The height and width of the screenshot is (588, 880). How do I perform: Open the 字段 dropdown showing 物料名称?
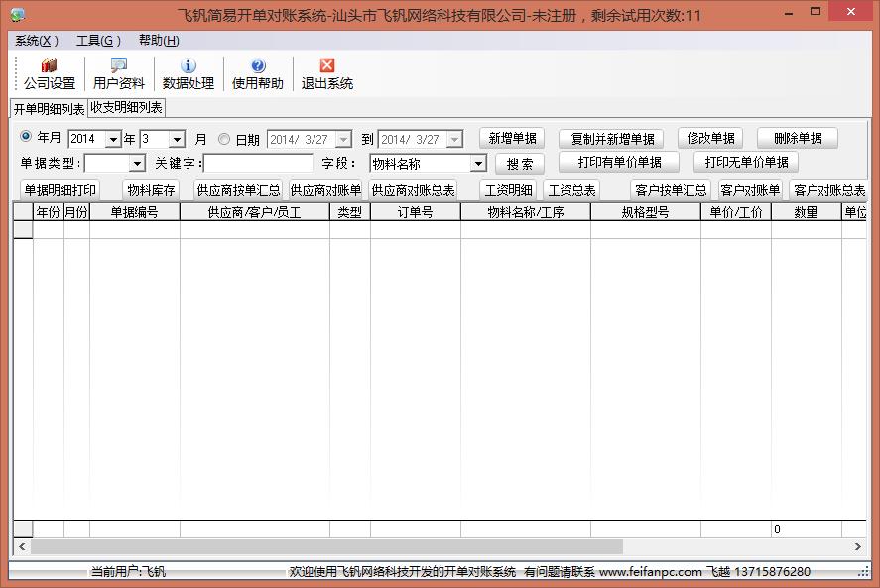[477, 164]
